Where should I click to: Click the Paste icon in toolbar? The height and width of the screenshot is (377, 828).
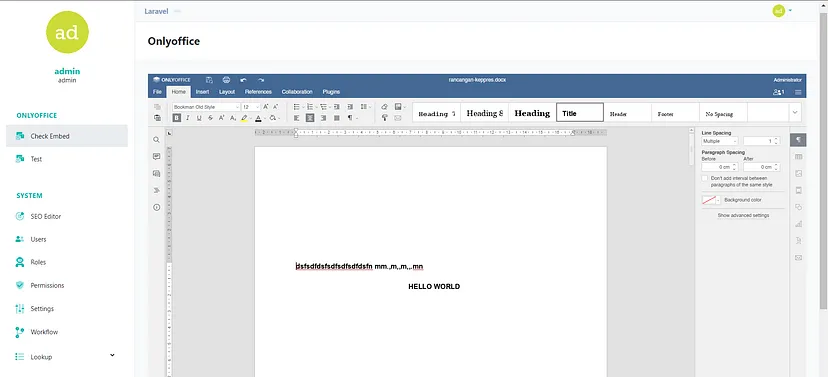[157, 118]
